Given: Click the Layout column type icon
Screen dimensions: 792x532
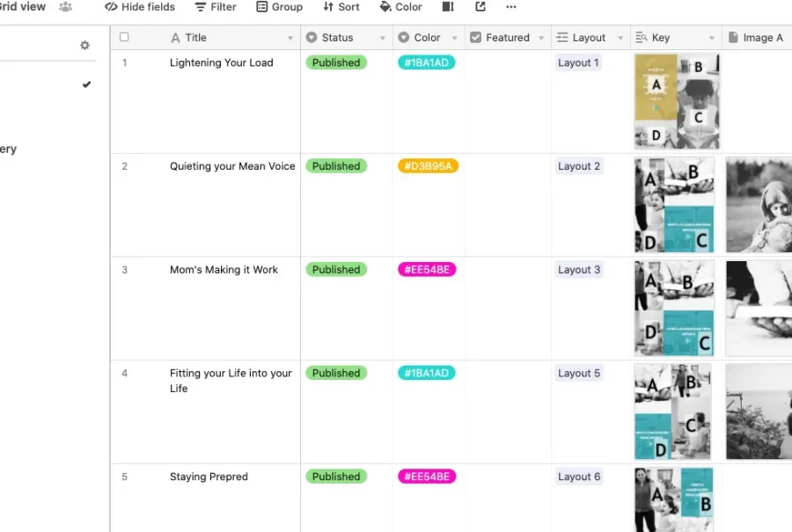Looking at the screenshot, I should 561,38.
